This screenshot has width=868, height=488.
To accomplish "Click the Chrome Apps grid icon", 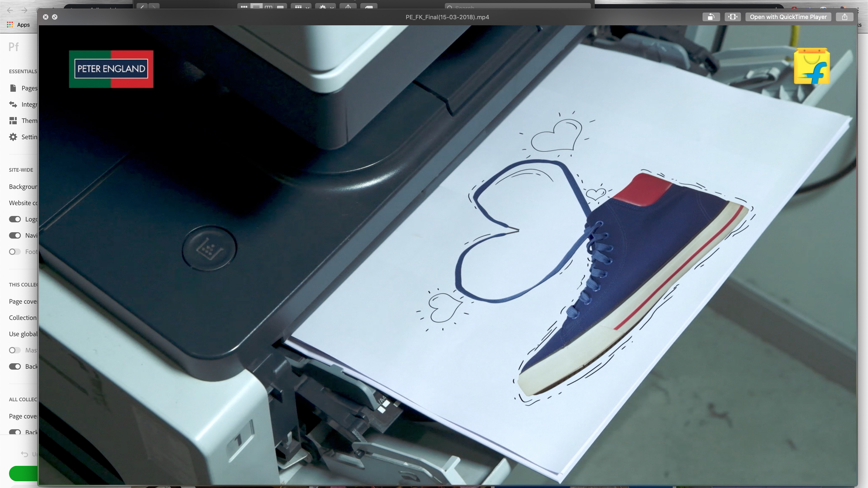I will pos(10,25).
